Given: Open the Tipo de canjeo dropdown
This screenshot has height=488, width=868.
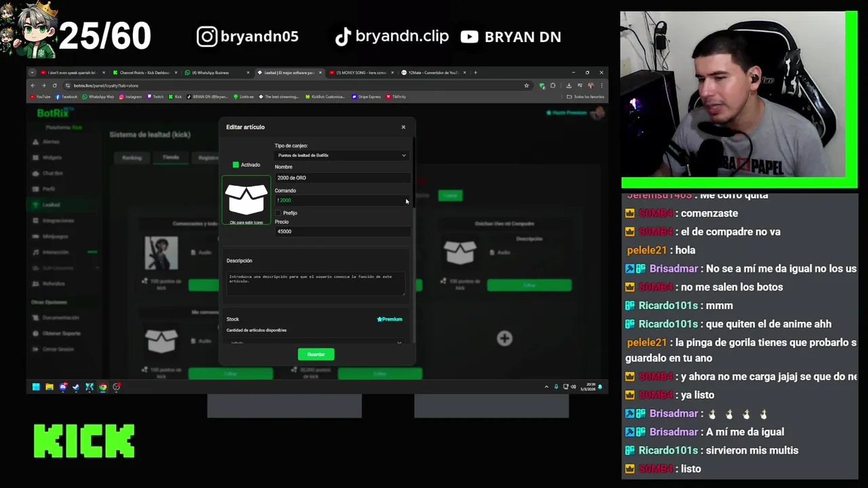Looking at the screenshot, I should [342, 155].
